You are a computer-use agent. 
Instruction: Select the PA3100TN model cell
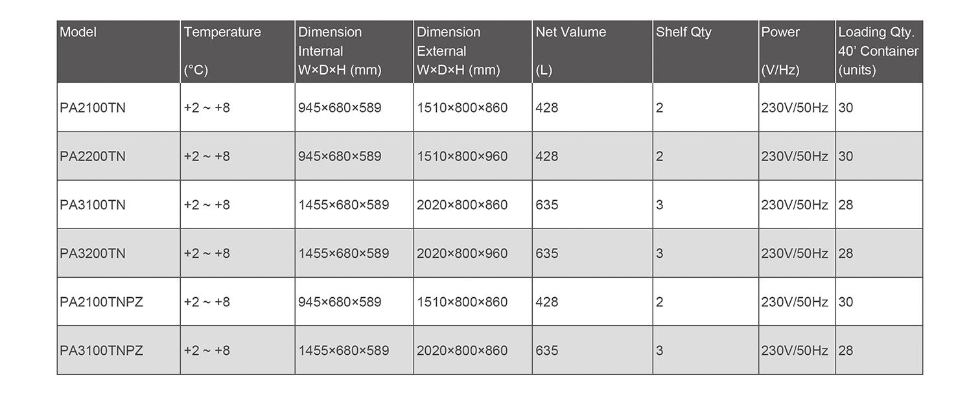(x=93, y=205)
